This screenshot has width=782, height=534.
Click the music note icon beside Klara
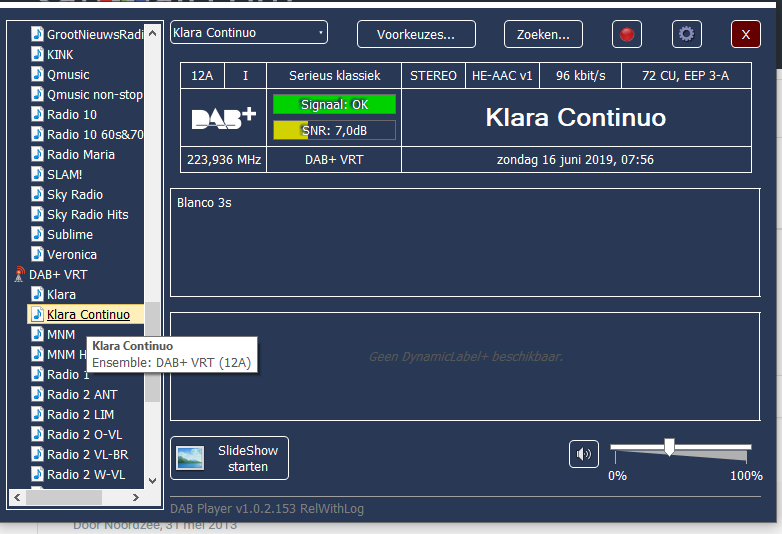point(37,294)
